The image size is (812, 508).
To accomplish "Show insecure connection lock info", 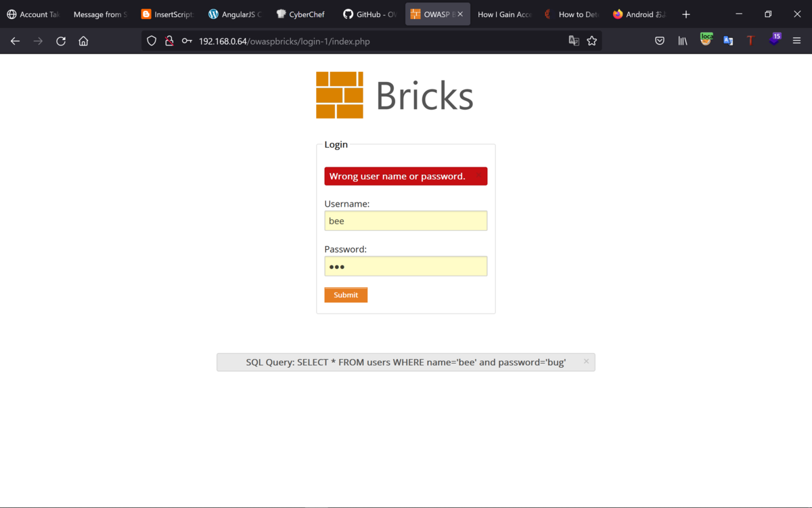I will (169, 41).
